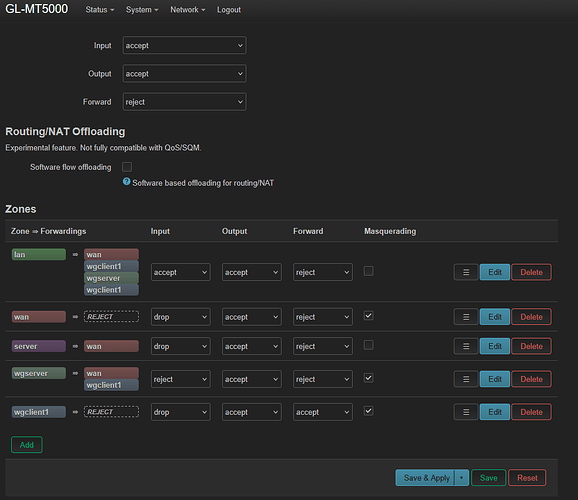Screen dimensions: 578x500
Task: Enable Software flow offloading checkbox
Action: point(127,167)
